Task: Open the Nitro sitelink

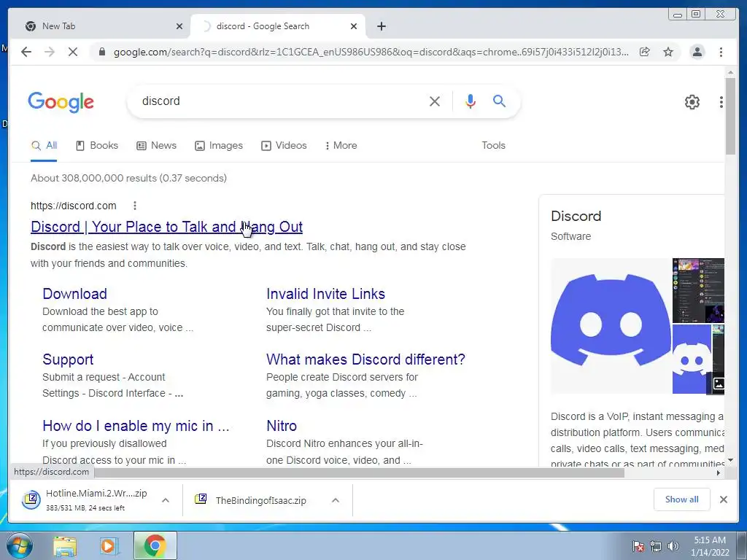Action: 282,426
